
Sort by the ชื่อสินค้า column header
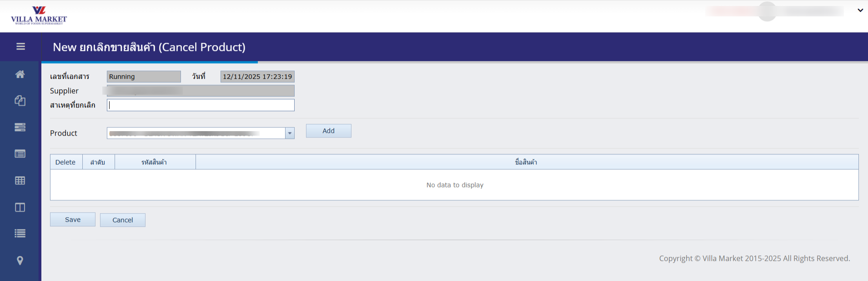click(527, 162)
